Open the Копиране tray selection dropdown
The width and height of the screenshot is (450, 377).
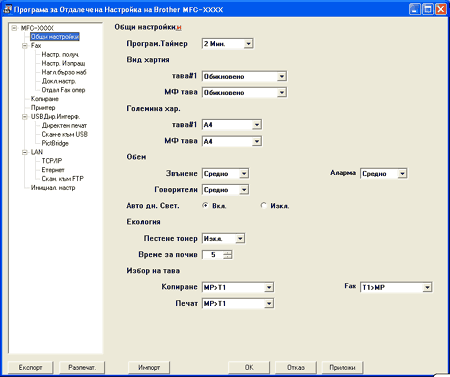[238, 287]
